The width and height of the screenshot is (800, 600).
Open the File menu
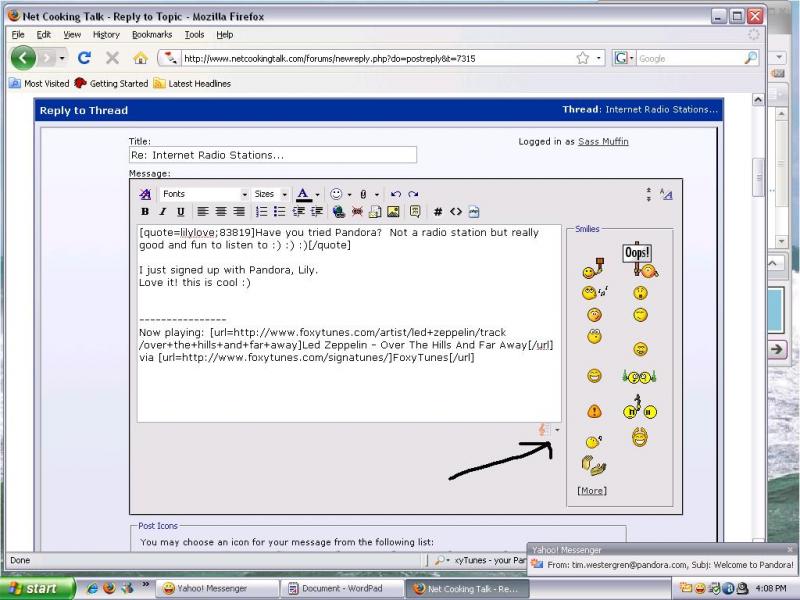pyautogui.click(x=18, y=35)
